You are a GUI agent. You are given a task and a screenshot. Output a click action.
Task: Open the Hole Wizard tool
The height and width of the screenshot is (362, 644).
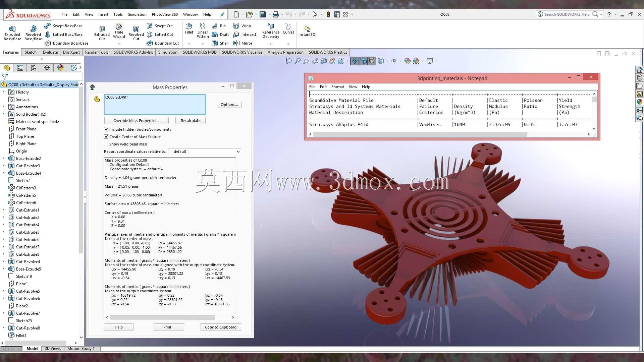(x=119, y=31)
